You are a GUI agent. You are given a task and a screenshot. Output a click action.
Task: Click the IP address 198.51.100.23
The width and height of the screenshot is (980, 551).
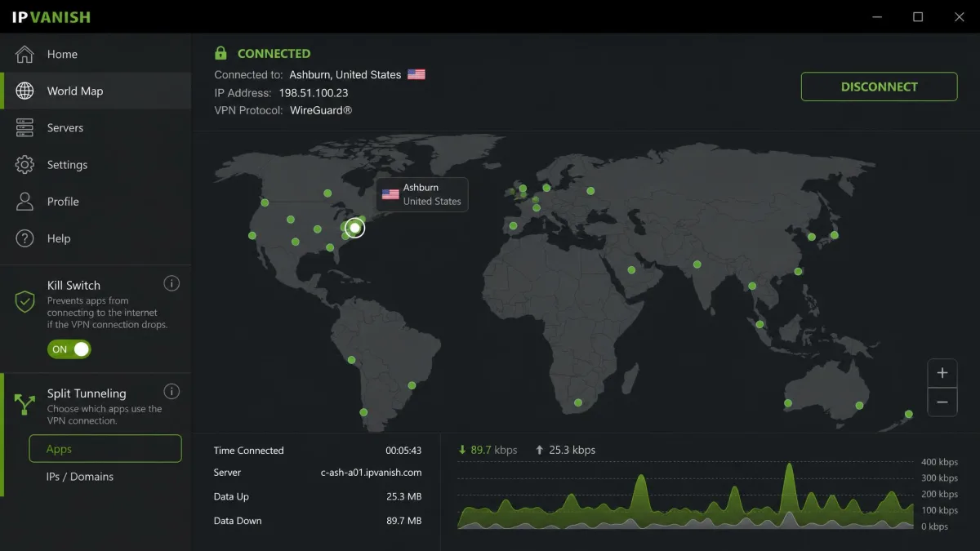click(x=314, y=92)
